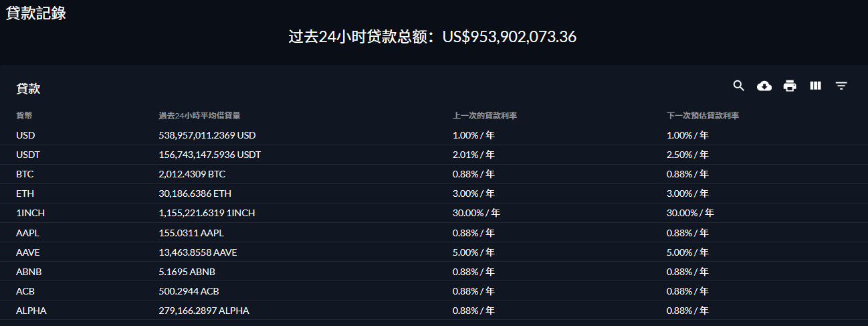Screen dimensions: 868x326
Task: Sort by 貨幣 column header
Action: click(x=24, y=116)
